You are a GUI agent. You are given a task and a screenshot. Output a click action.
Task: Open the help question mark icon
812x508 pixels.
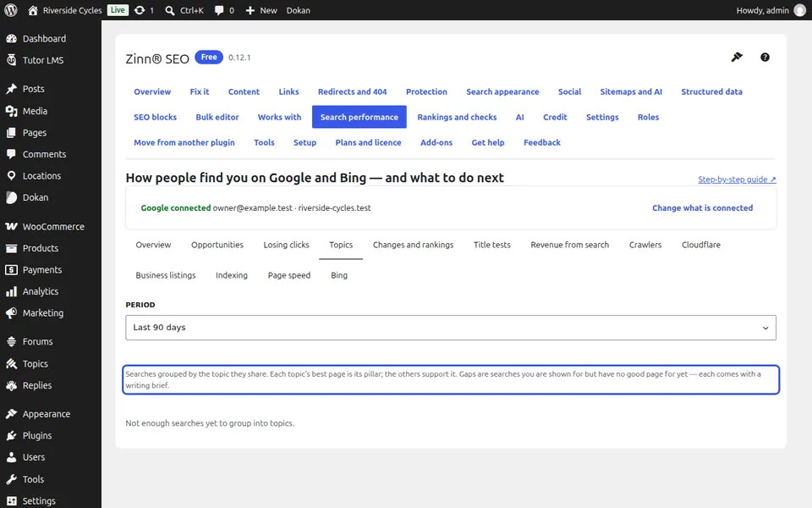click(765, 57)
